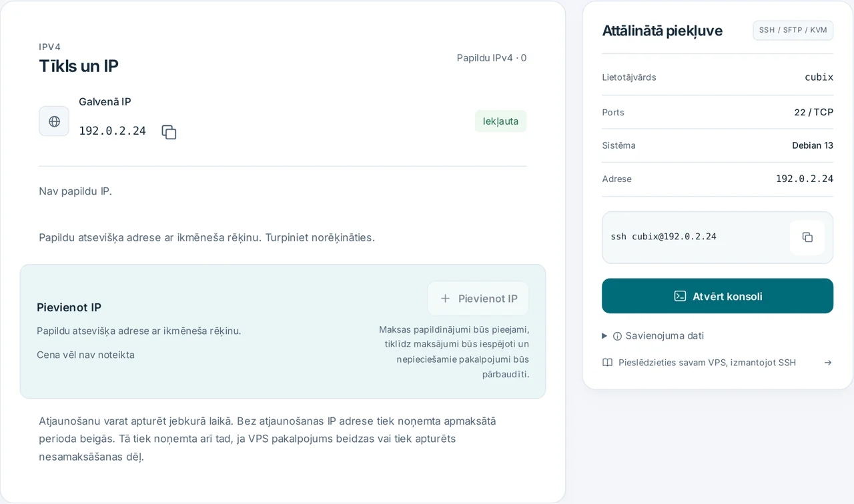Click the SSH / SFTP / KVM badge

[793, 30]
